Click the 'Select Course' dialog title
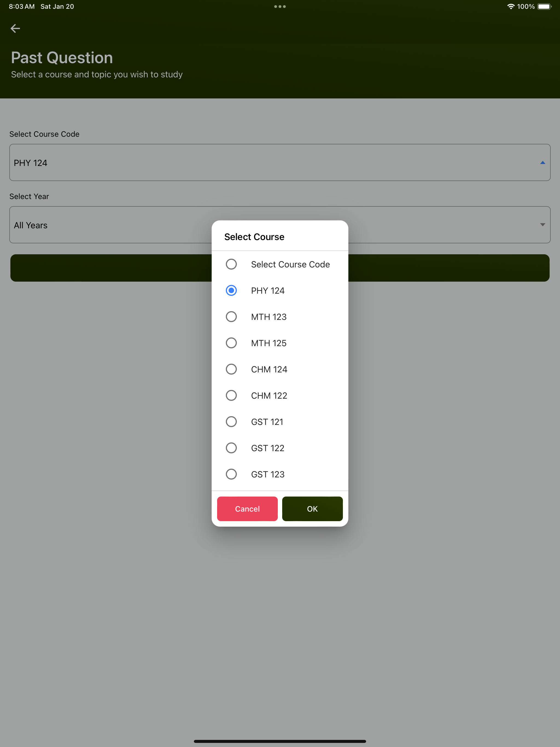 click(254, 237)
